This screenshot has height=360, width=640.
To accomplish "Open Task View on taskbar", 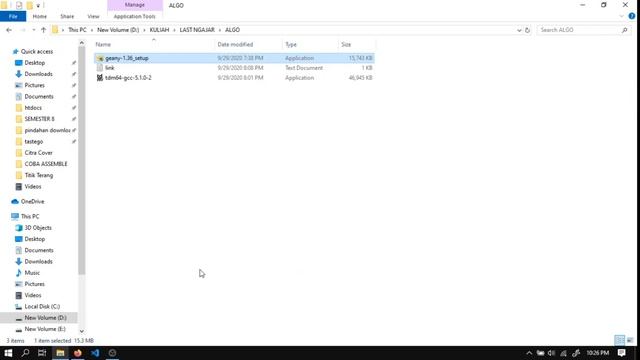I will pos(42,353).
